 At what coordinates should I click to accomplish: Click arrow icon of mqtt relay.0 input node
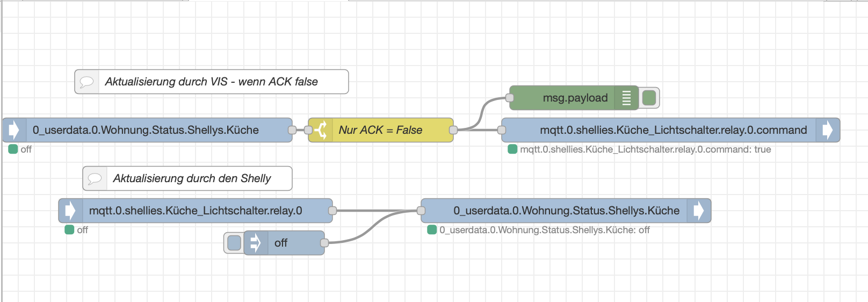70,211
